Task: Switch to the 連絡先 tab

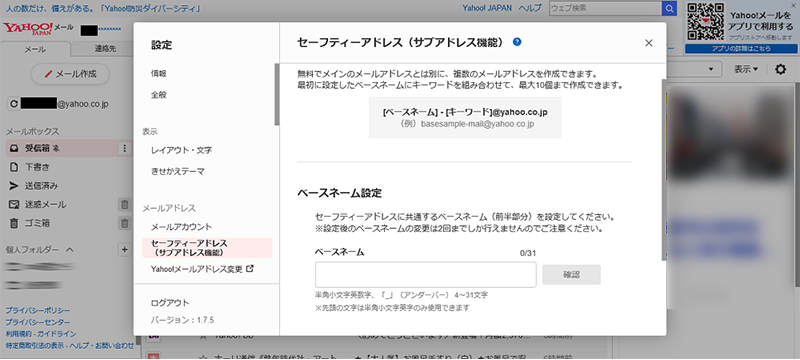Action: point(105,49)
